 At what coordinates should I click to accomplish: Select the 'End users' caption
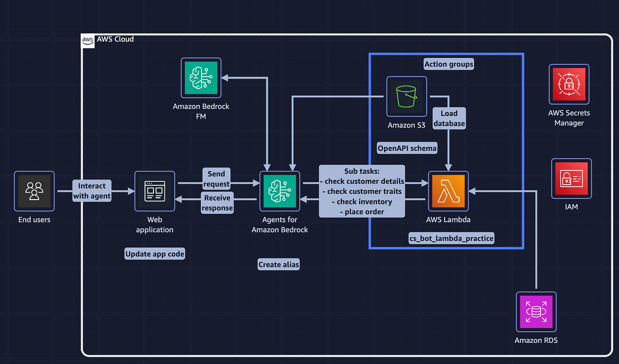coord(34,220)
